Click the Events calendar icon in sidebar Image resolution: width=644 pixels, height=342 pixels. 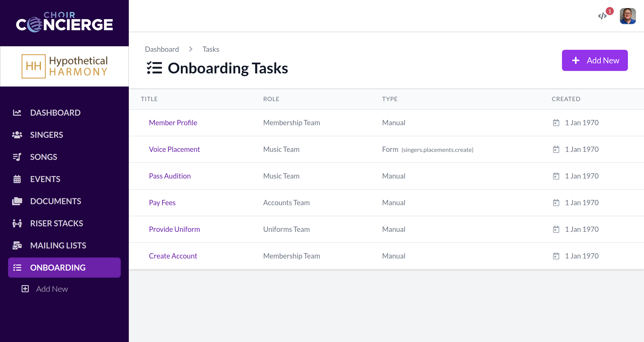(17, 179)
